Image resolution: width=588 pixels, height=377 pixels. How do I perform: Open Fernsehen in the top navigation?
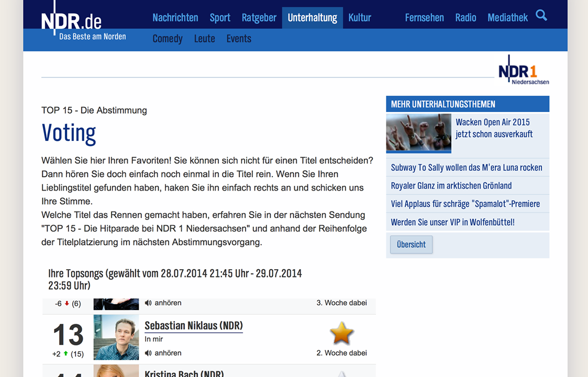[x=424, y=18]
